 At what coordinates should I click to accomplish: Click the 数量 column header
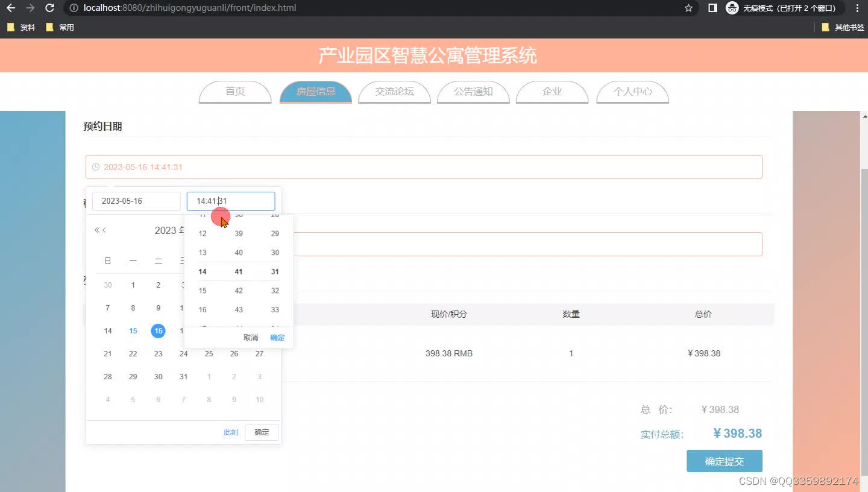571,314
